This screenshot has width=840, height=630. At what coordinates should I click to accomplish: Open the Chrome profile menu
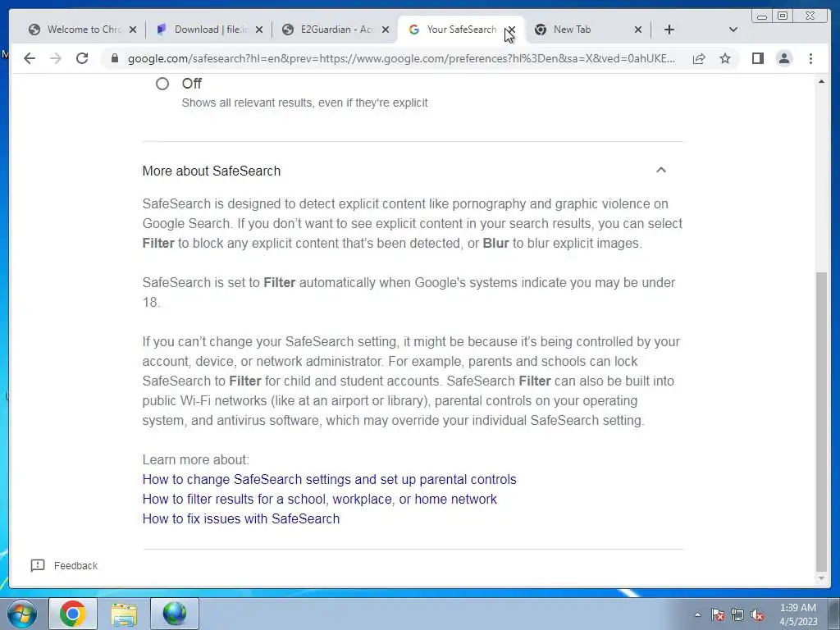tap(784, 58)
